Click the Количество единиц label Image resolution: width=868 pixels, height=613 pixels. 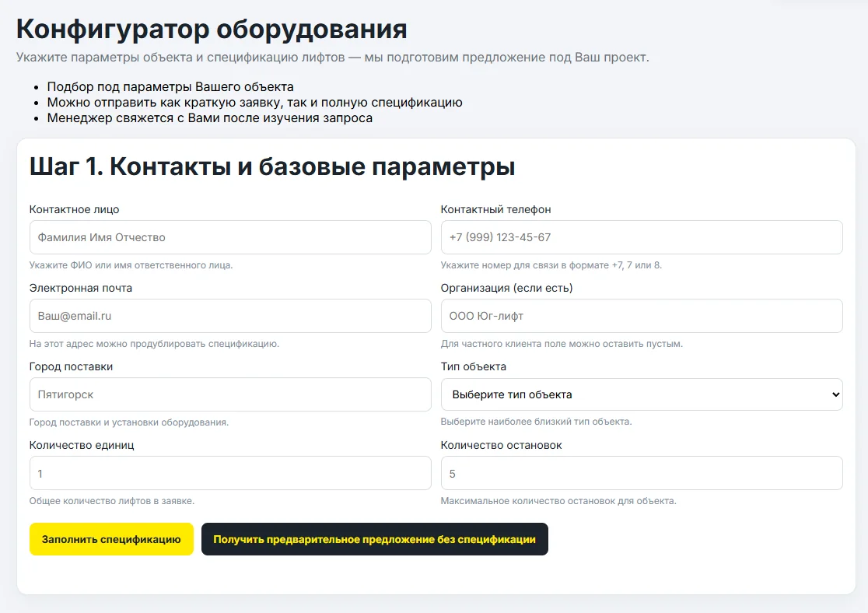coord(82,445)
